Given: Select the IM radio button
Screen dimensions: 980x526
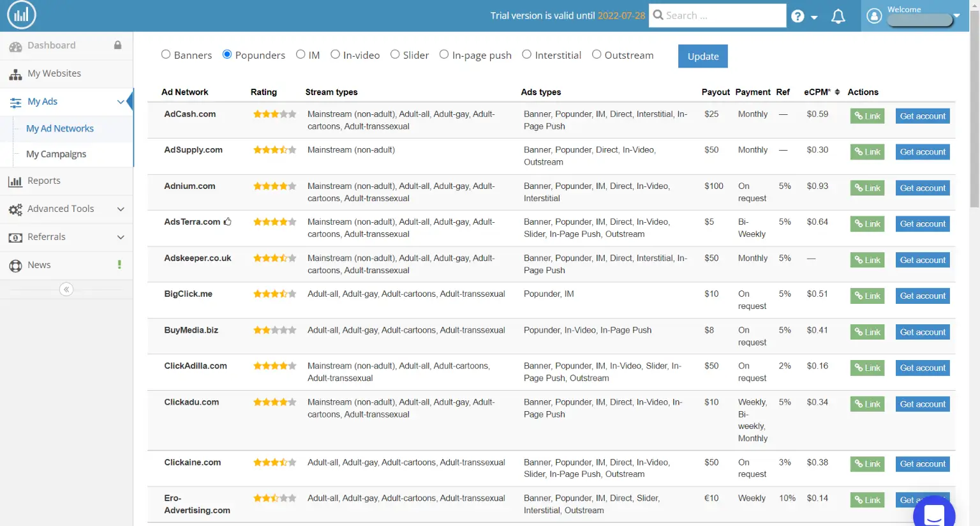Looking at the screenshot, I should [x=301, y=54].
